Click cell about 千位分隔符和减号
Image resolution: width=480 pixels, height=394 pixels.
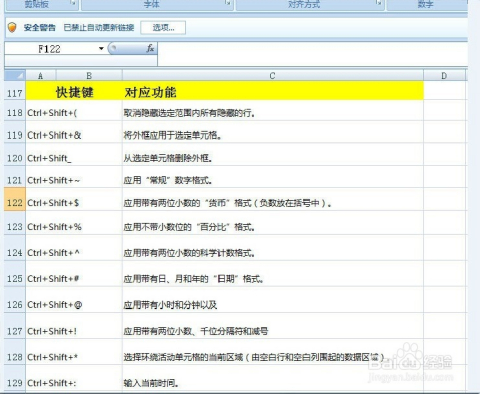click(x=273, y=326)
